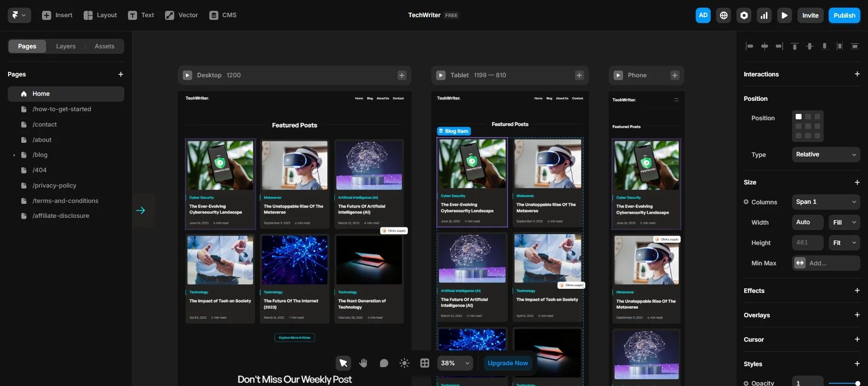The image size is (868, 386).
Task: Open the analytics bar chart icon
Action: point(764,15)
